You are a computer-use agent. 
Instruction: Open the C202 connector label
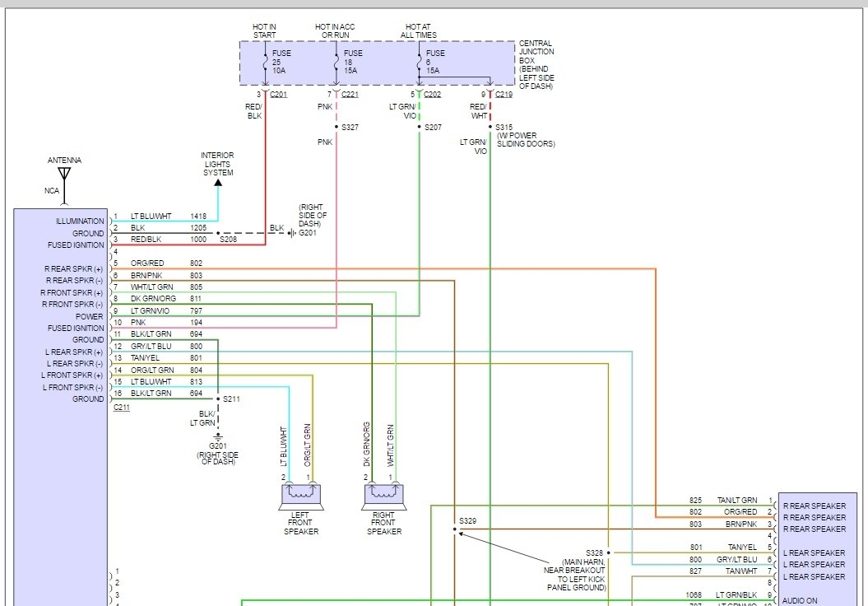(432, 95)
